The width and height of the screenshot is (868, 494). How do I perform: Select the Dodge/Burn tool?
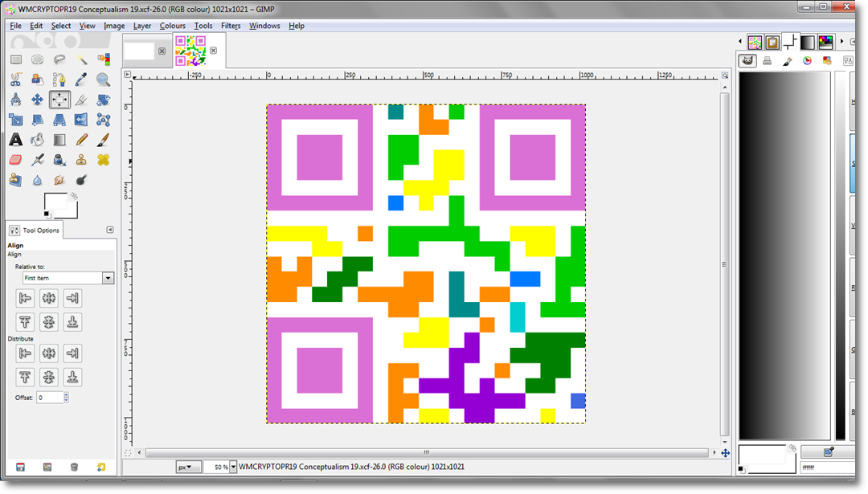click(x=81, y=180)
